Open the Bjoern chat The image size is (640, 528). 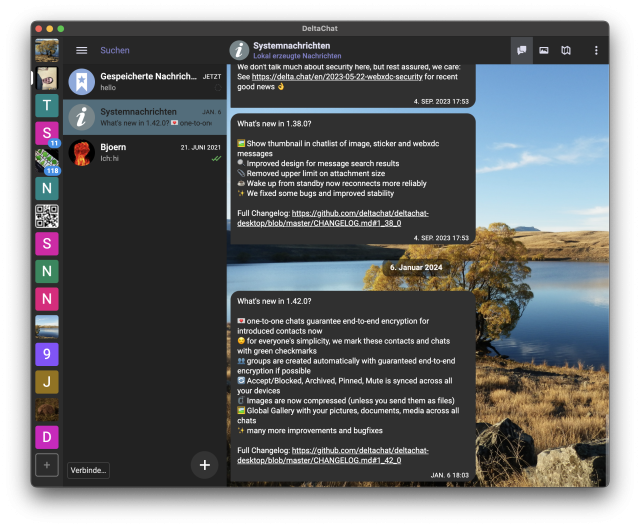[145, 153]
